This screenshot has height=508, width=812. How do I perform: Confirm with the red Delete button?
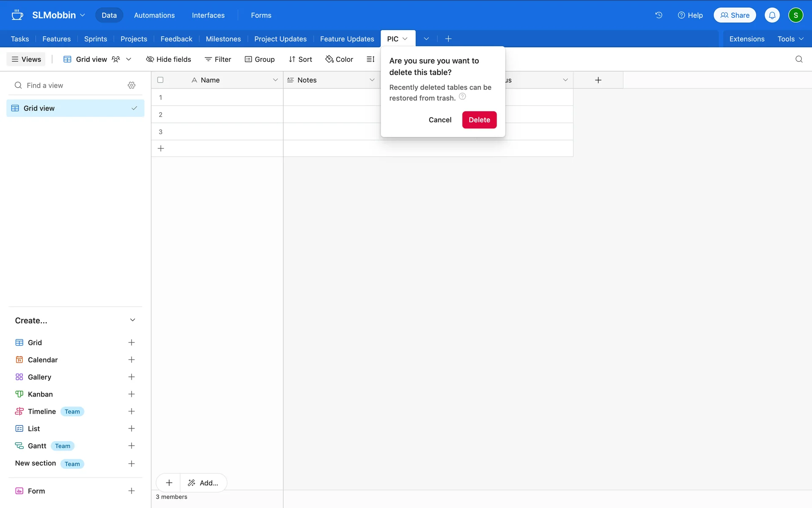479,120
